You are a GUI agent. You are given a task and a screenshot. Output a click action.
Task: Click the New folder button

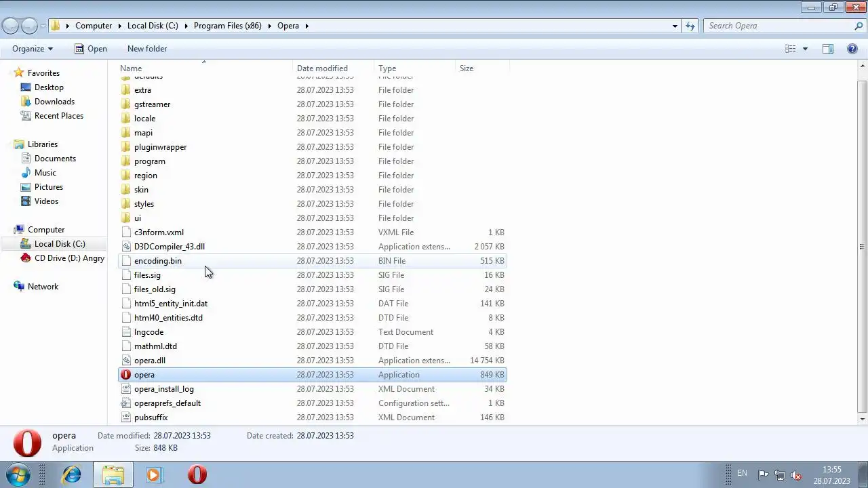pos(147,49)
